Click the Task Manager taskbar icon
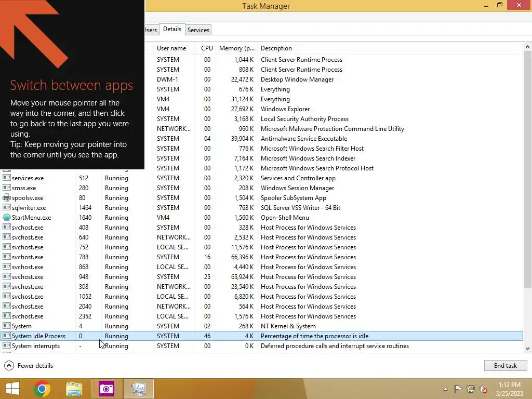Screen dimensions: 532x399 coord(138,389)
